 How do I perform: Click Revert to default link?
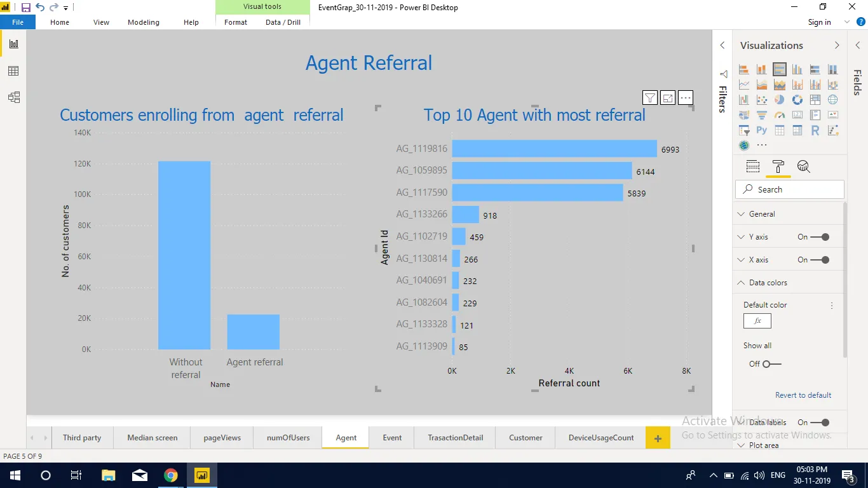point(803,395)
